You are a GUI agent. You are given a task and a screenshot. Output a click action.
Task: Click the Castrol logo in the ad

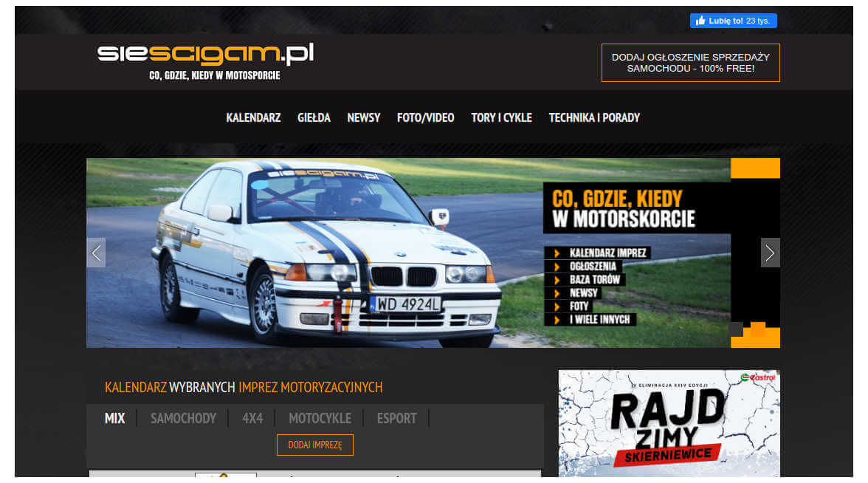pos(758,377)
